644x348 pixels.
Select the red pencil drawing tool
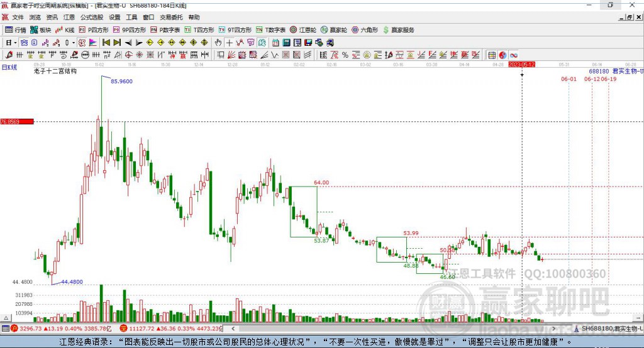click(9, 55)
